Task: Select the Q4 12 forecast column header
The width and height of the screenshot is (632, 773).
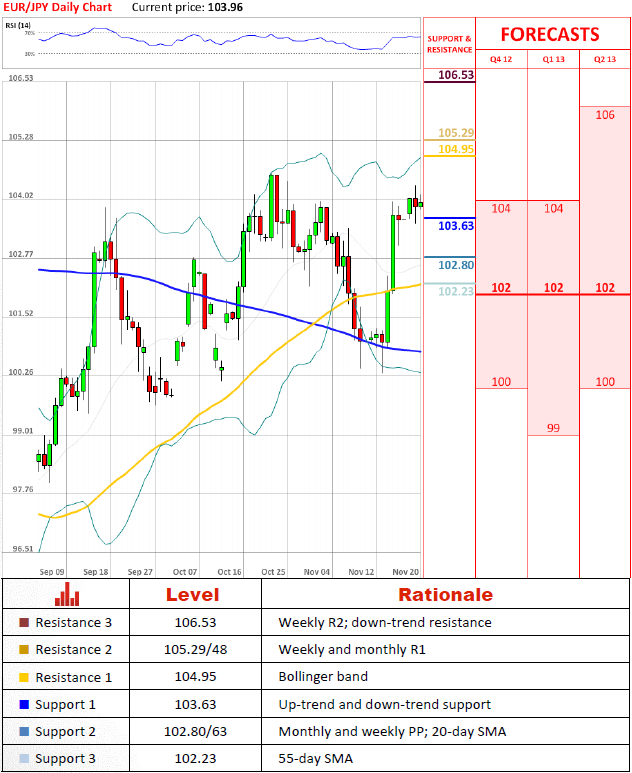Action: tap(500, 59)
